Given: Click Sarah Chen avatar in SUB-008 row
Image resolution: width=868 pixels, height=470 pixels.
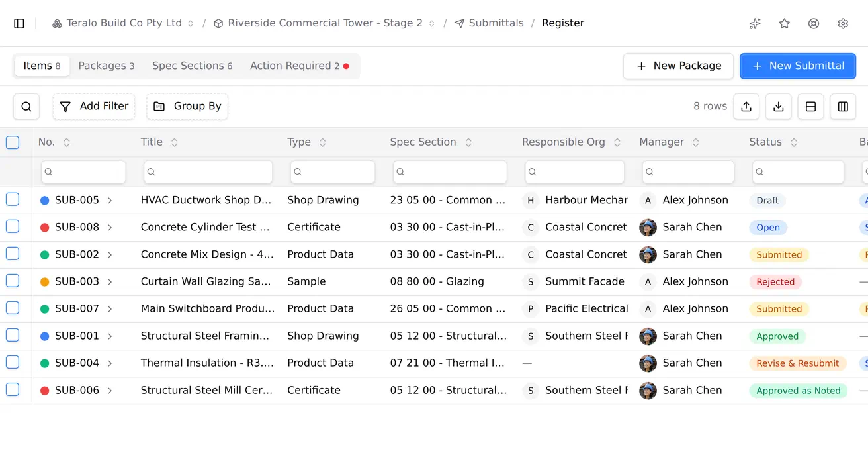Looking at the screenshot, I should 648,228.
